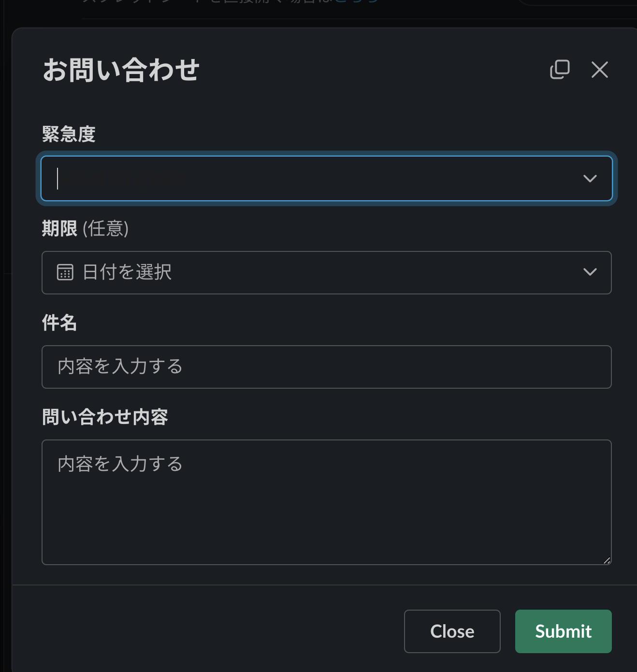Click the resize grip of the 問い合わせ内容 textarea

tap(608, 561)
